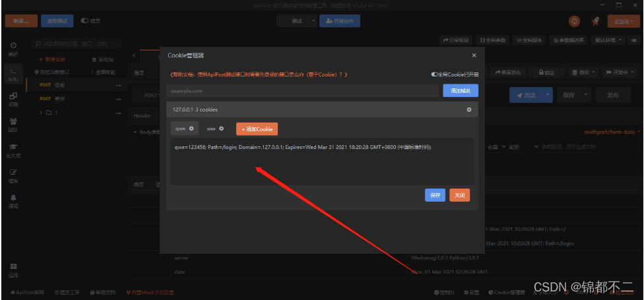Open the 博客 blog sidebar icon
The width and height of the screenshot is (644, 300).
click(x=13, y=176)
